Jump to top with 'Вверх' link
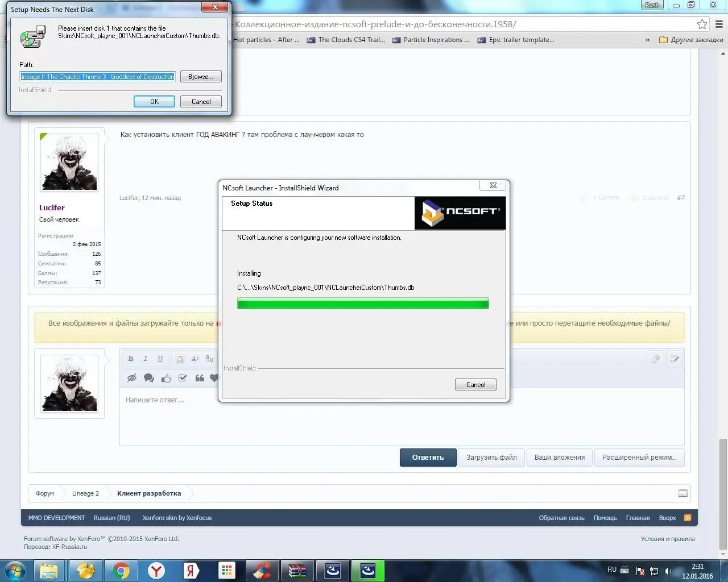The height and width of the screenshot is (582, 728). pyautogui.click(x=667, y=518)
